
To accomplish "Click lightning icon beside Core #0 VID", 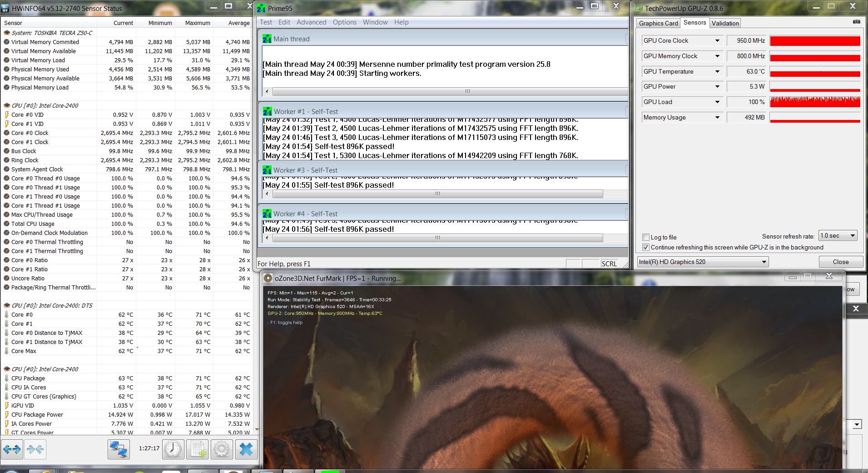I will click(7, 115).
